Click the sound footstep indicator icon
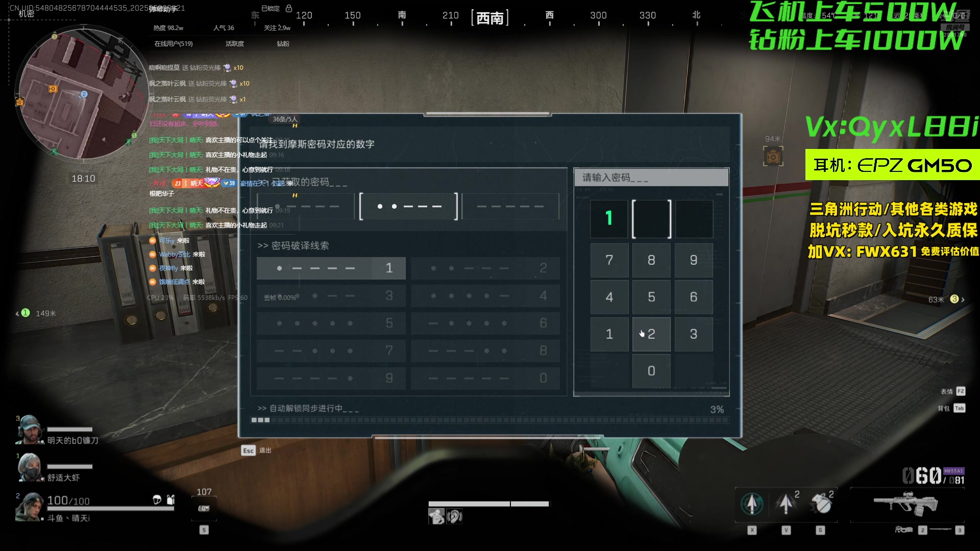The height and width of the screenshot is (551, 980). (454, 516)
